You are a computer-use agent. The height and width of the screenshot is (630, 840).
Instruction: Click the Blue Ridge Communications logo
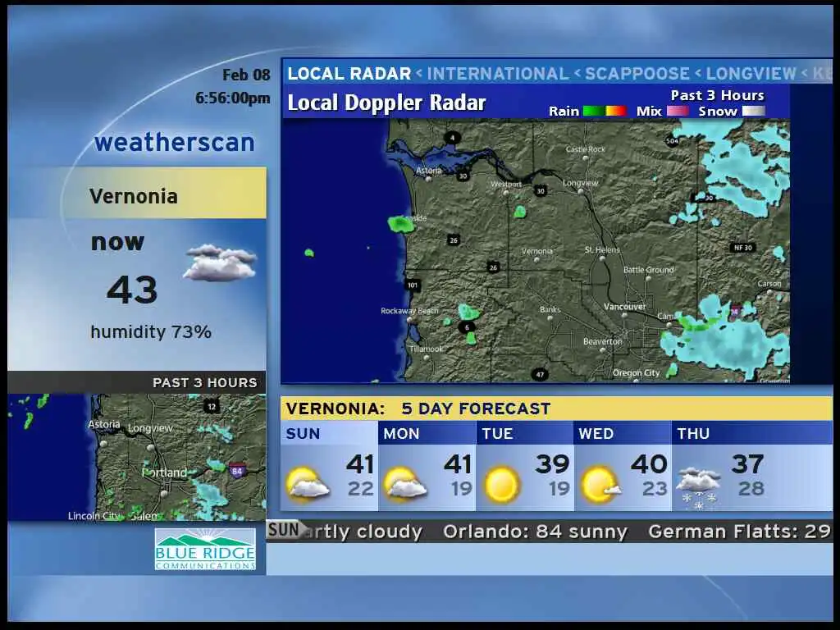205,549
